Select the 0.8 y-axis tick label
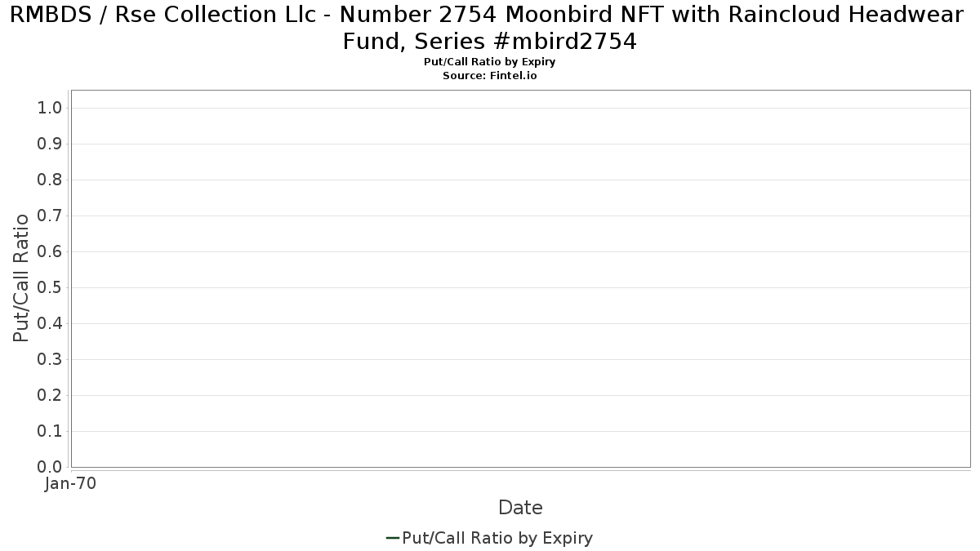Viewport: 980px width, 551px height. point(50,180)
